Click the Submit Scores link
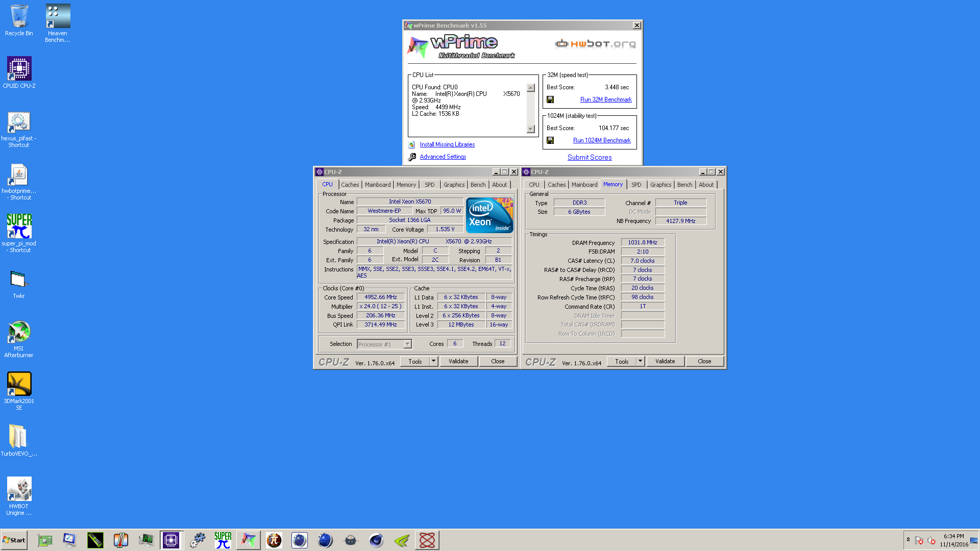Image resolution: width=980 pixels, height=551 pixels. (x=590, y=158)
